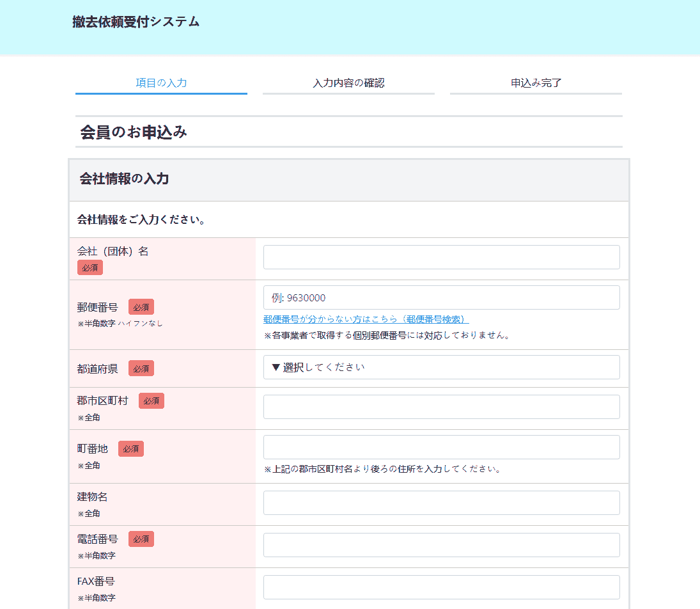Click the 必須 badge next to 町番地
700x609 pixels.
coord(130,449)
